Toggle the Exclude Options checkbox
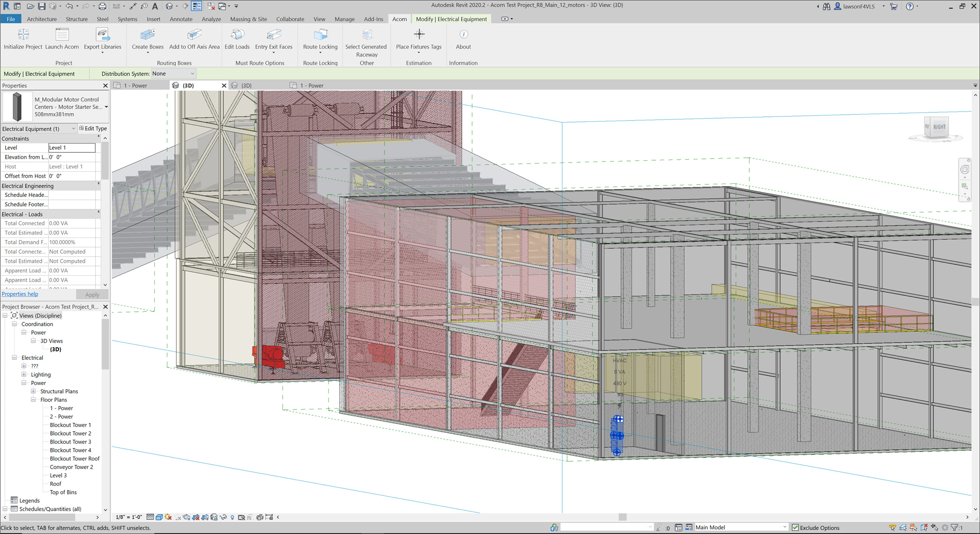Screen dimensions: 980x534 (x=795, y=527)
